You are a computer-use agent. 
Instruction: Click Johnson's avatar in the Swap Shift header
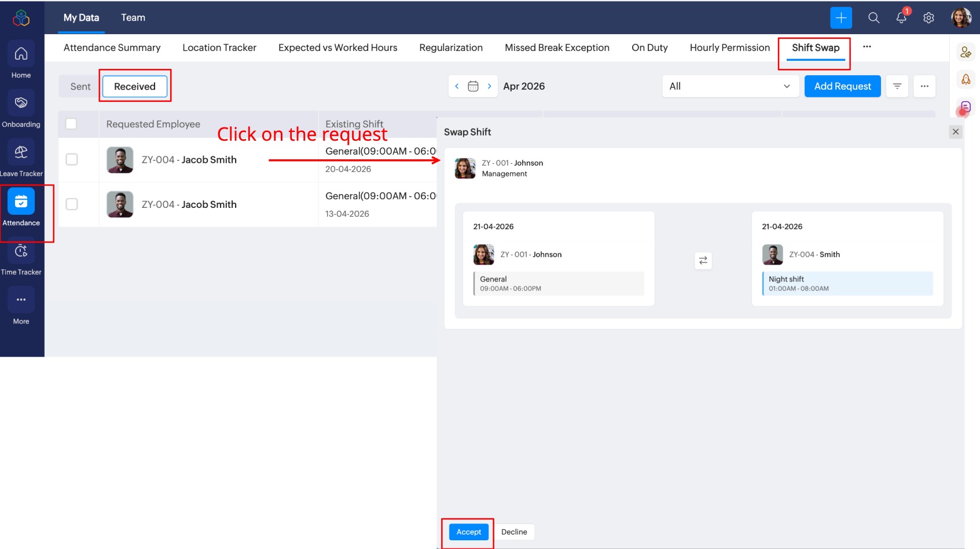tap(465, 169)
